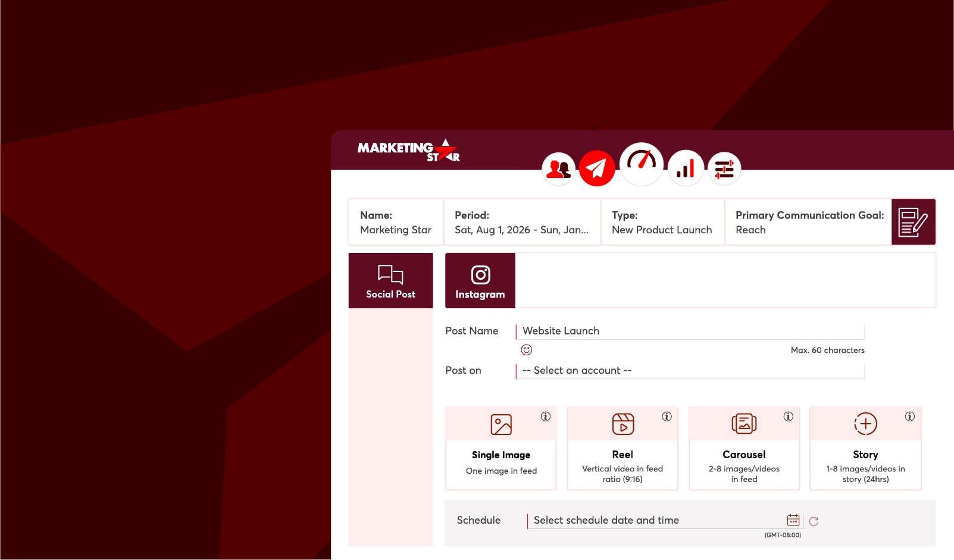Viewport: 954px width, 560px height.
Task: Choose the Reel post type card
Action: (x=623, y=449)
